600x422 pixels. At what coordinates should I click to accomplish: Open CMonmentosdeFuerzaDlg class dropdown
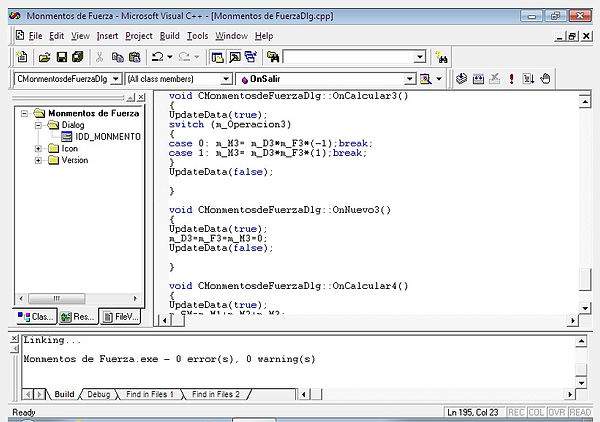pos(116,79)
